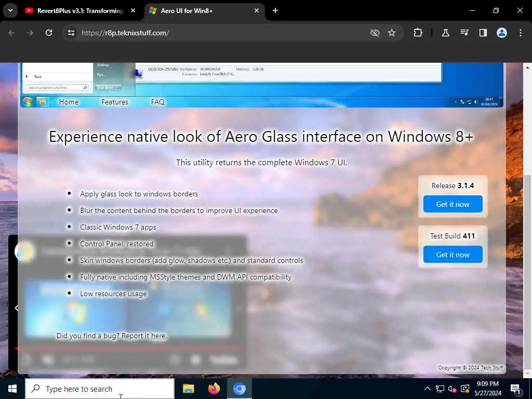Open the Features page link
The width and height of the screenshot is (532, 399).
tap(115, 102)
